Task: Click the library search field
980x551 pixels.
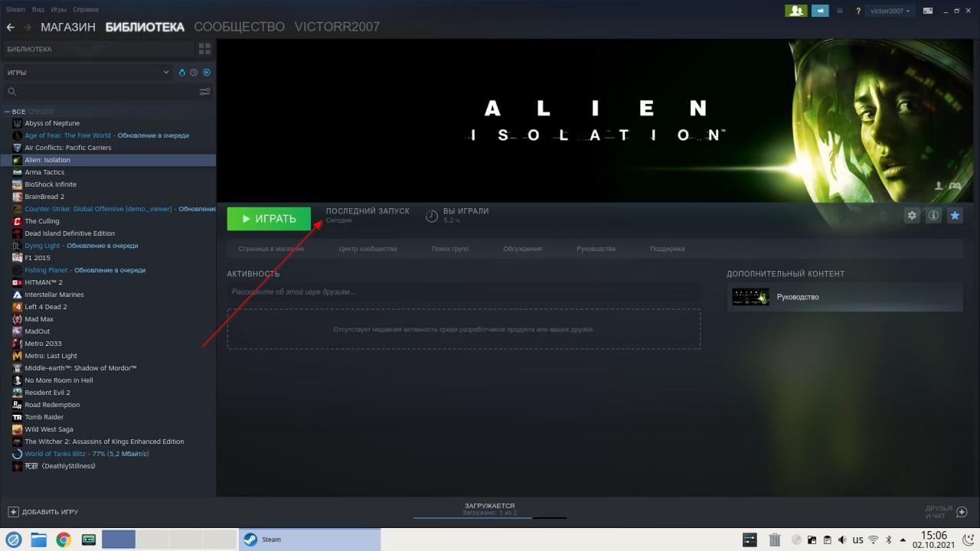Action: (x=100, y=92)
